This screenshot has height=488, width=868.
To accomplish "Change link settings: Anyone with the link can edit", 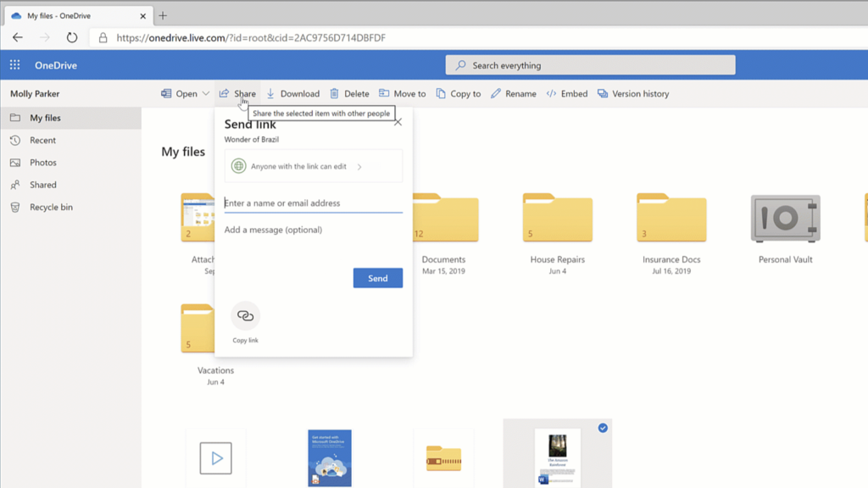I will 314,166.
